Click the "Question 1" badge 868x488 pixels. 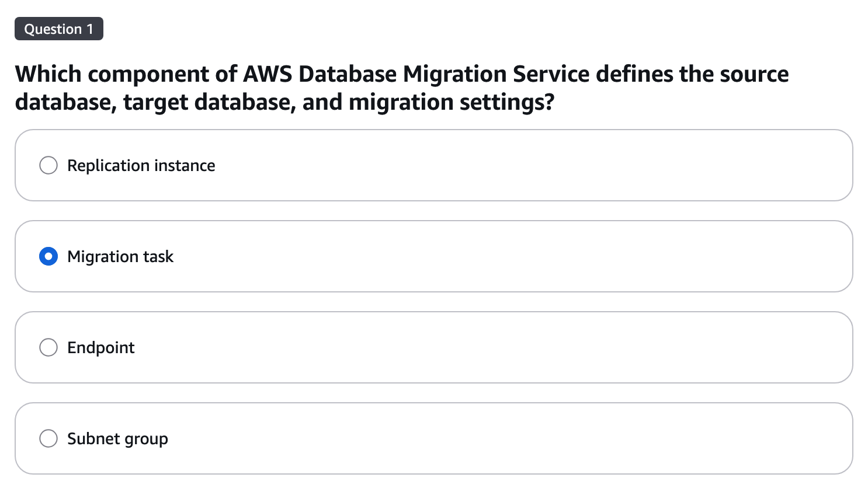click(59, 29)
